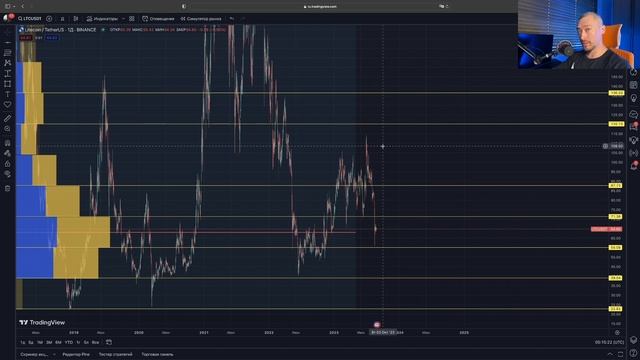Expand the screener type dropdown arrow
This screenshot has width=640, height=360.
pos(54,355)
